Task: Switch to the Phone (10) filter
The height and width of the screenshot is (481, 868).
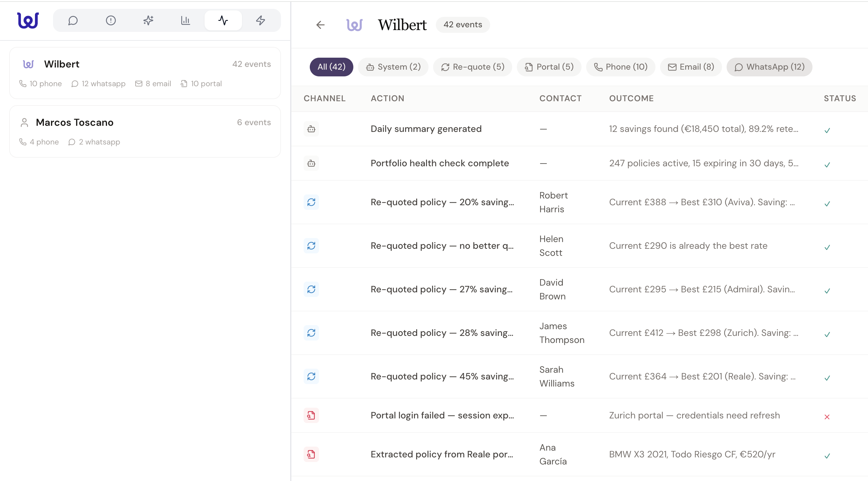Action: pos(621,67)
